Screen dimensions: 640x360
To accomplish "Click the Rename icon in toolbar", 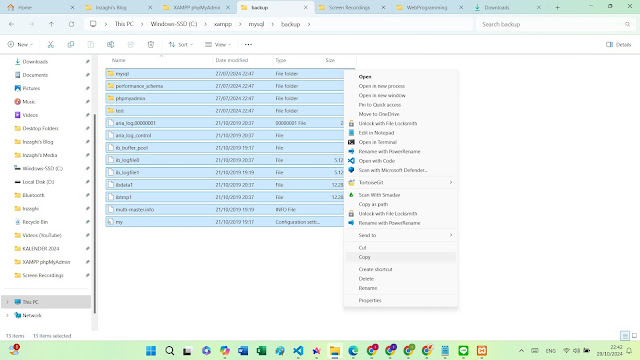I will click(111, 44).
